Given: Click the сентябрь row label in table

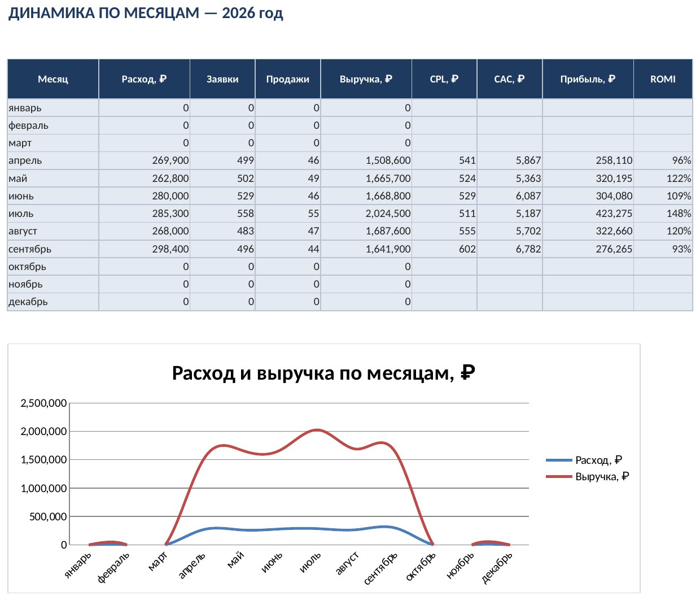Looking at the screenshot, I should 53,249.
